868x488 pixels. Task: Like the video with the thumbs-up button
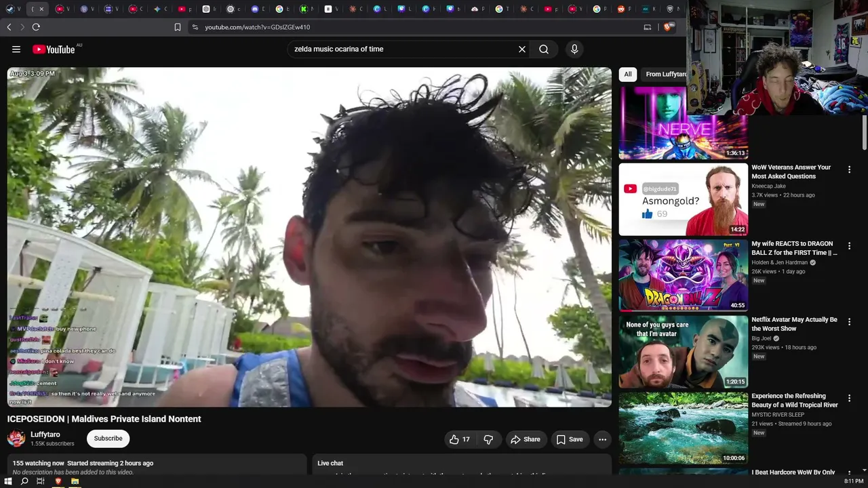click(460, 439)
